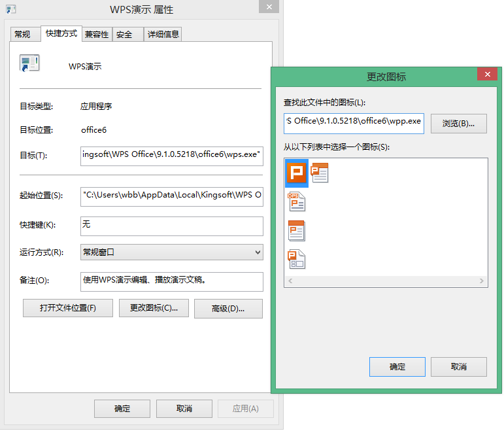Open the 详细信息 tab
Screen dimensions: 504x431
coord(163,34)
